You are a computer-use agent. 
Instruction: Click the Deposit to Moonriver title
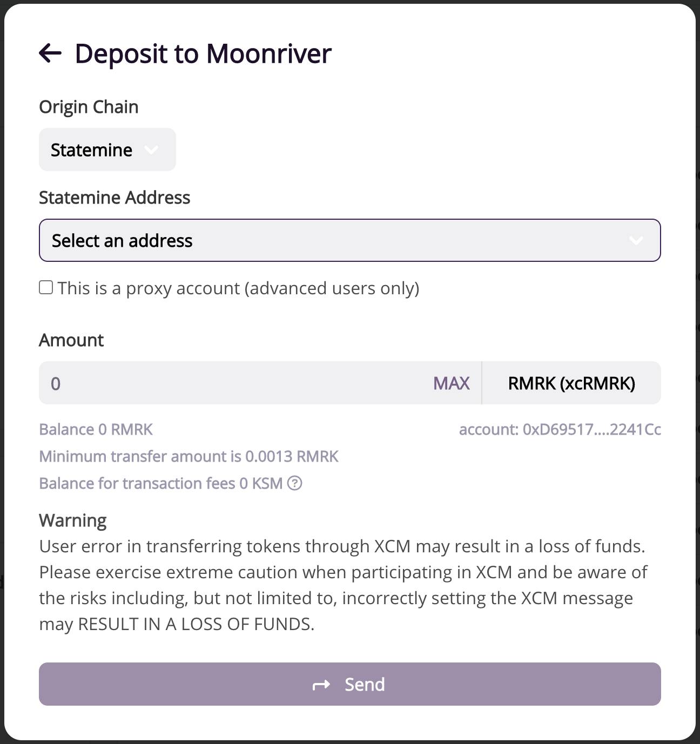coord(203,53)
